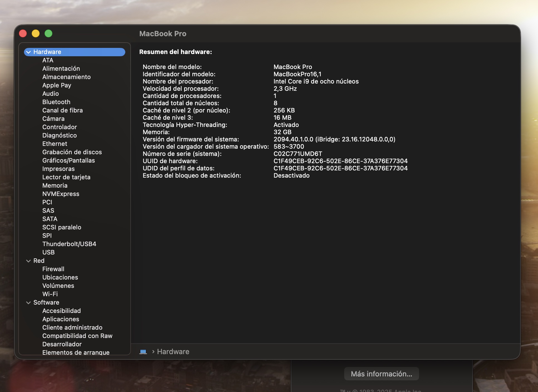Select NVMExpress in the list
This screenshot has height=392, width=538.
click(61, 194)
